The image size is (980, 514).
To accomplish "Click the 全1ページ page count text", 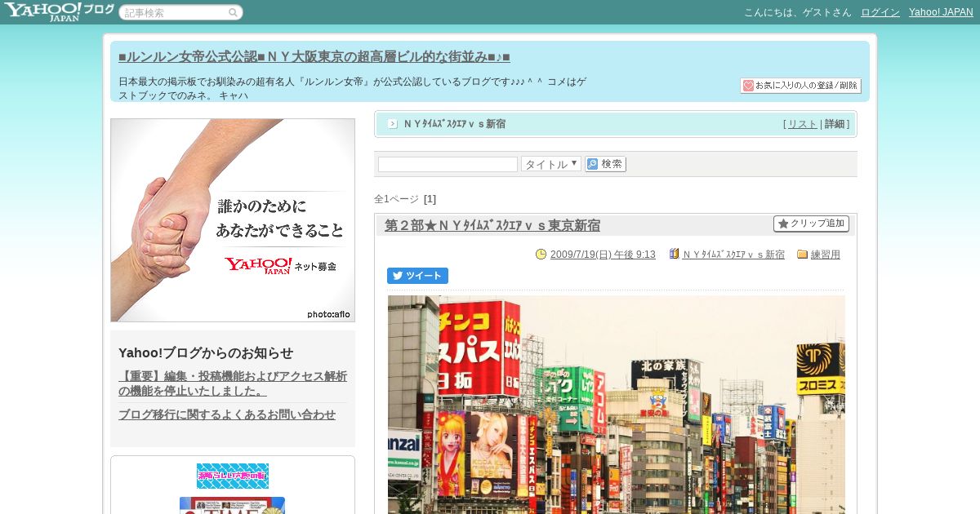I will tap(396, 199).
